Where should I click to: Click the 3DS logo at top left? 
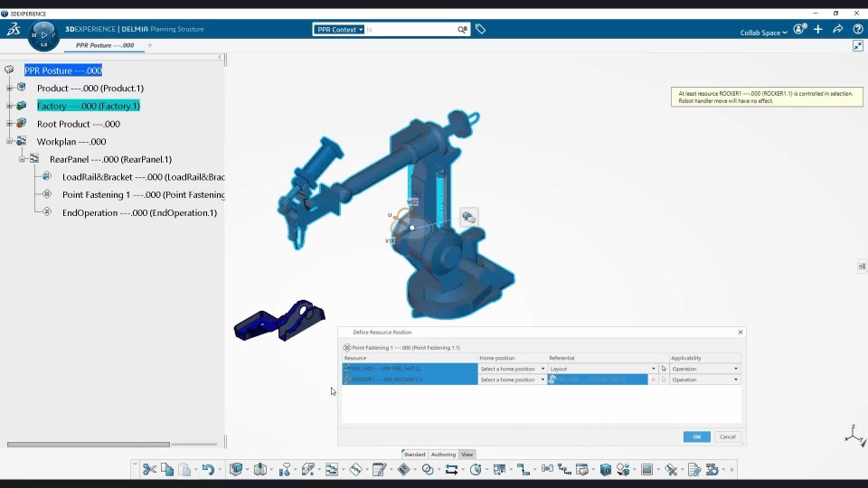[14, 29]
